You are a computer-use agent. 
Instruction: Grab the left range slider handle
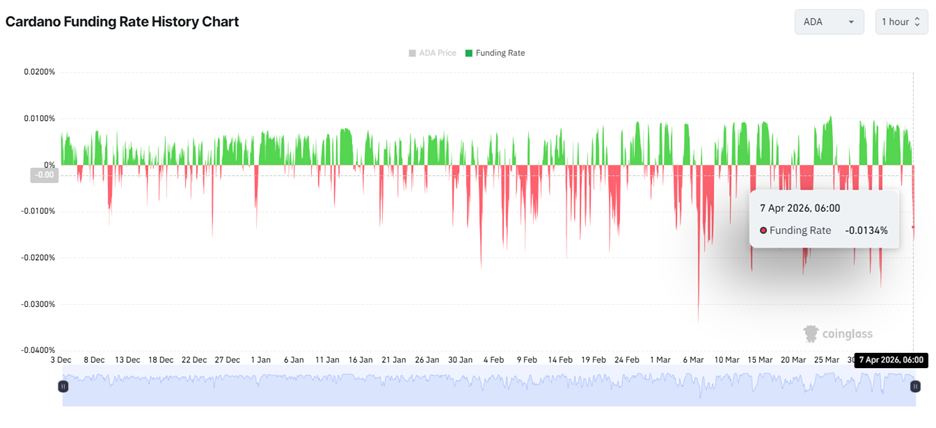pyautogui.click(x=63, y=386)
